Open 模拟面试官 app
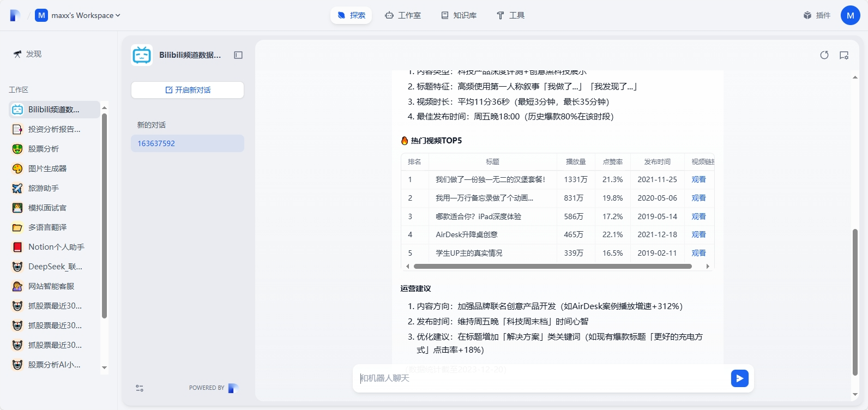 click(55, 208)
